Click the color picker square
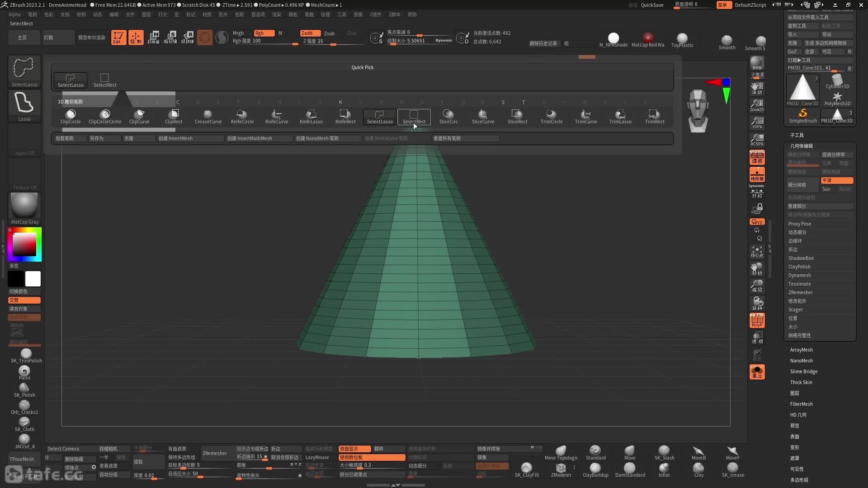 pyautogui.click(x=24, y=244)
